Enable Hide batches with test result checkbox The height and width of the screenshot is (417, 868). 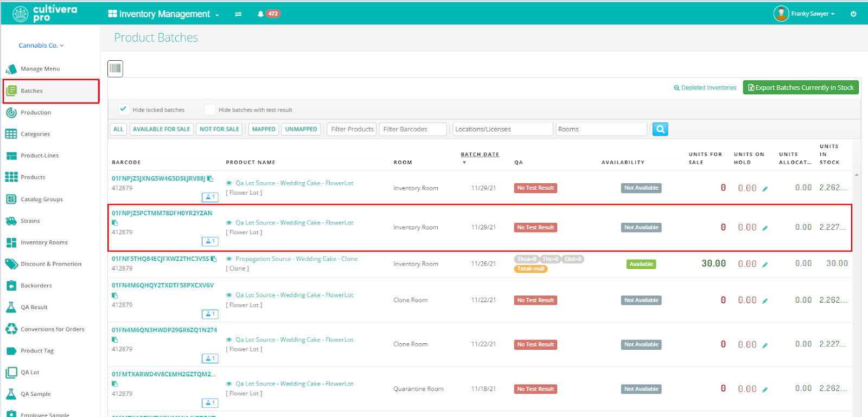click(210, 110)
